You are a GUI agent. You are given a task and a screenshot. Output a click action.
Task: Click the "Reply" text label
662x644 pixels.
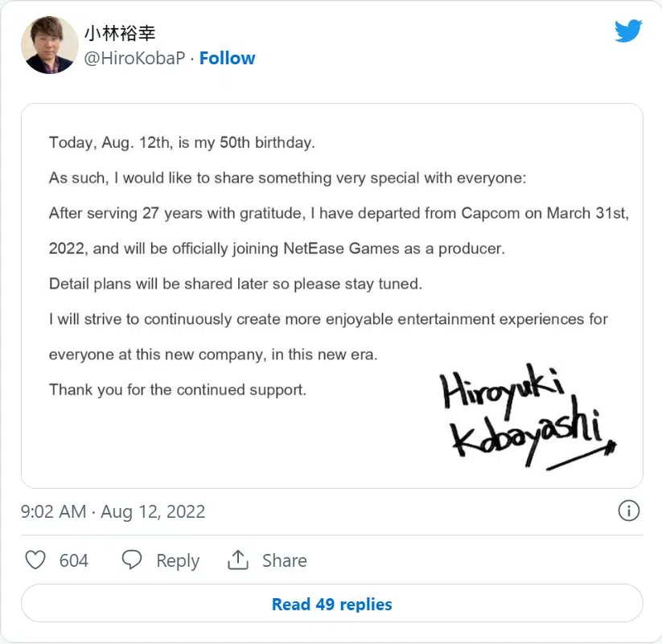(178, 560)
